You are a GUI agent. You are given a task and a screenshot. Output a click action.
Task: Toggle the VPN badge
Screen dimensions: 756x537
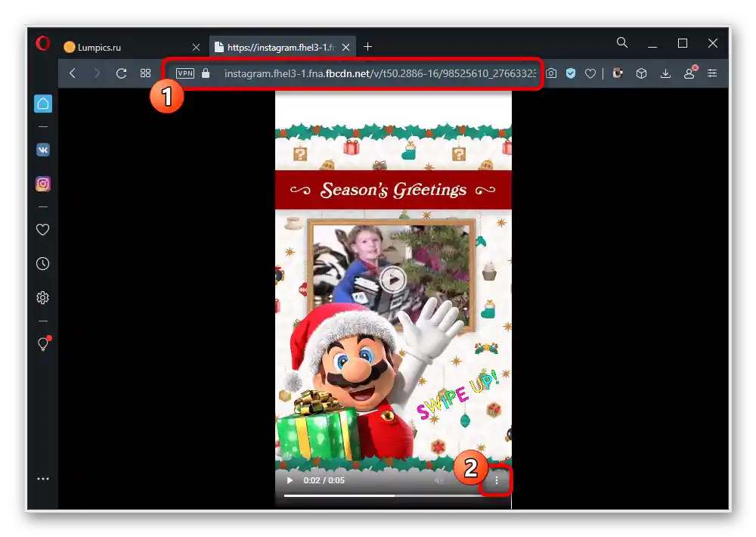185,73
